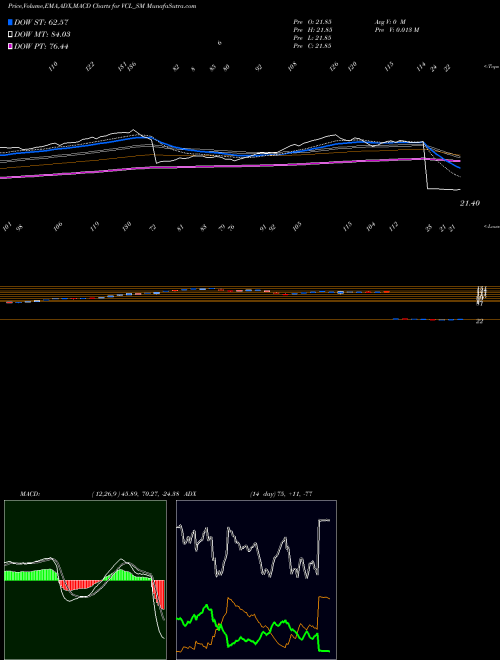Click MACD values '(12,26,9) 45.89, 70.27, -24.38'

click(138, 494)
